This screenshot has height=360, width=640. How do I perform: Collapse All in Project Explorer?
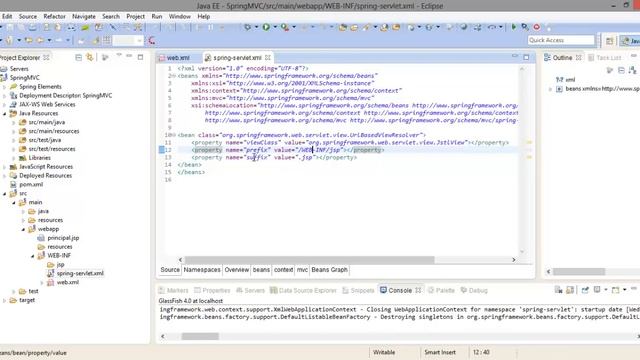point(78,58)
